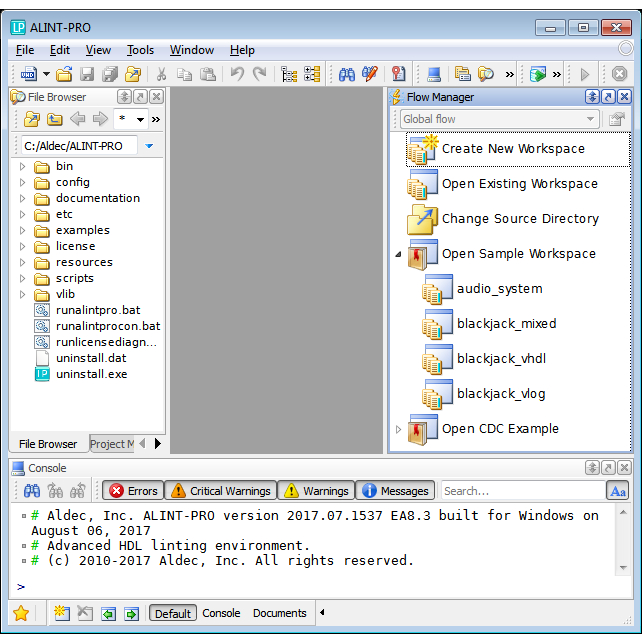Image resolution: width=642 pixels, height=642 pixels.
Task: Switch to the Project Manager tab
Action: [x=112, y=444]
